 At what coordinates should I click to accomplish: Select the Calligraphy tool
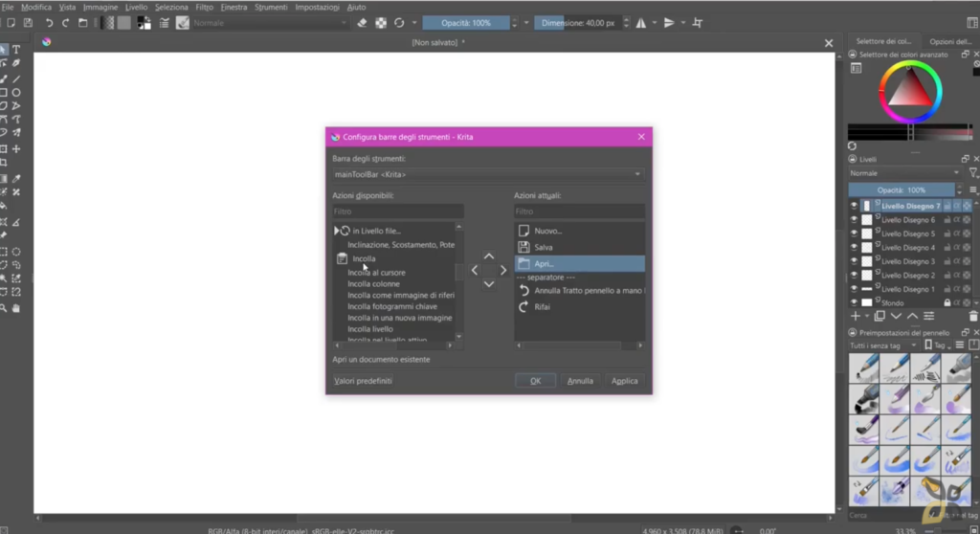point(16,63)
